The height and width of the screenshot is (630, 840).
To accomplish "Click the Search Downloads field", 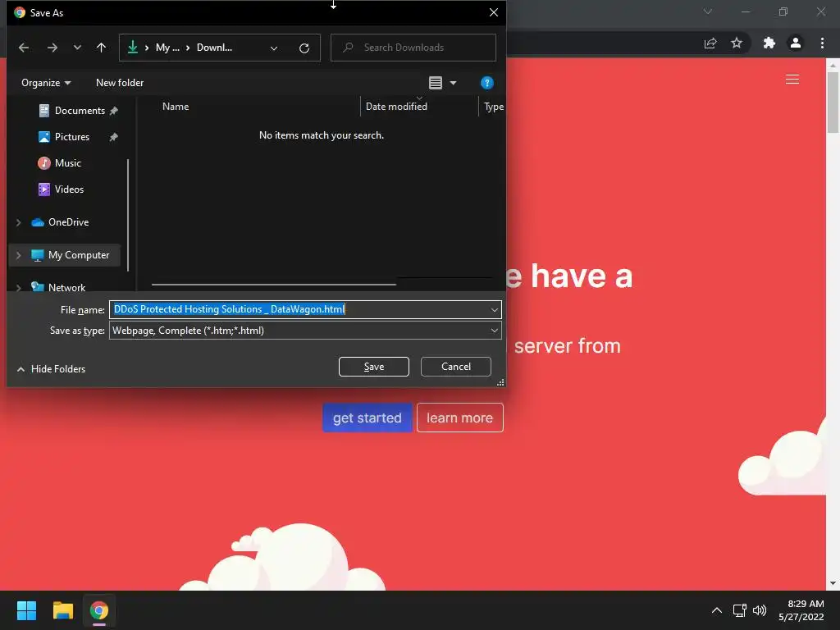I will tap(413, 48).
